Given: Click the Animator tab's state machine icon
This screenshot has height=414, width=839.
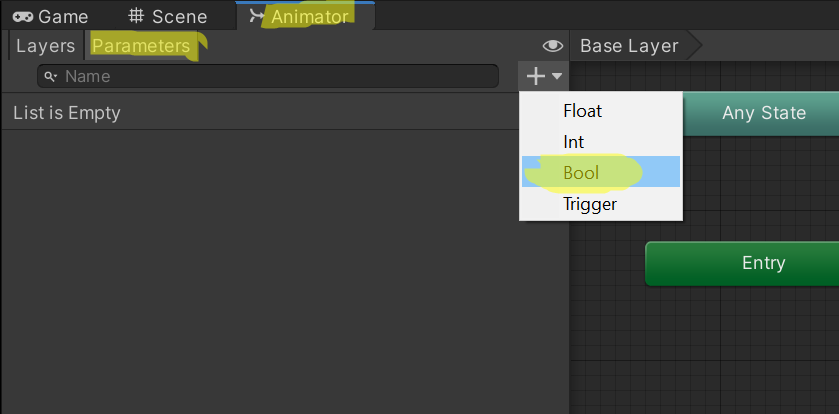Looking at the screenshot, I should pyautogui.click(x=258, y=16).
